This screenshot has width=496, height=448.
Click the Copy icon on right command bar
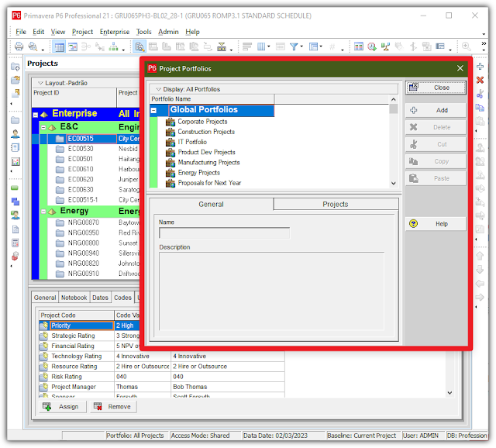click(480, 108)
